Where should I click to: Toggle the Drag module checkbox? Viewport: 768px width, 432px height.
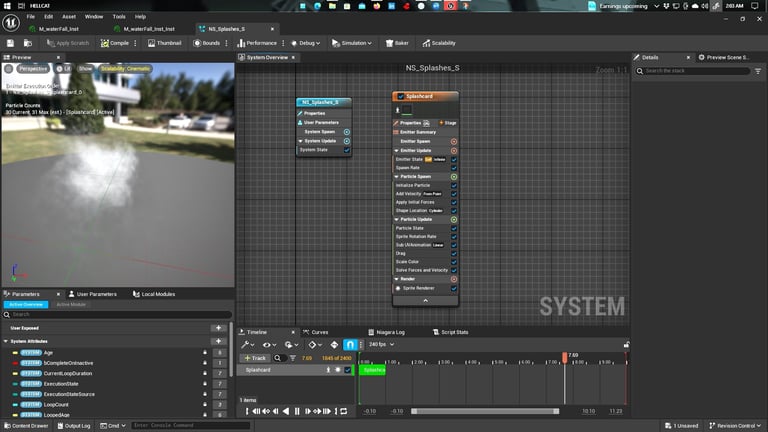click(454, 254)
